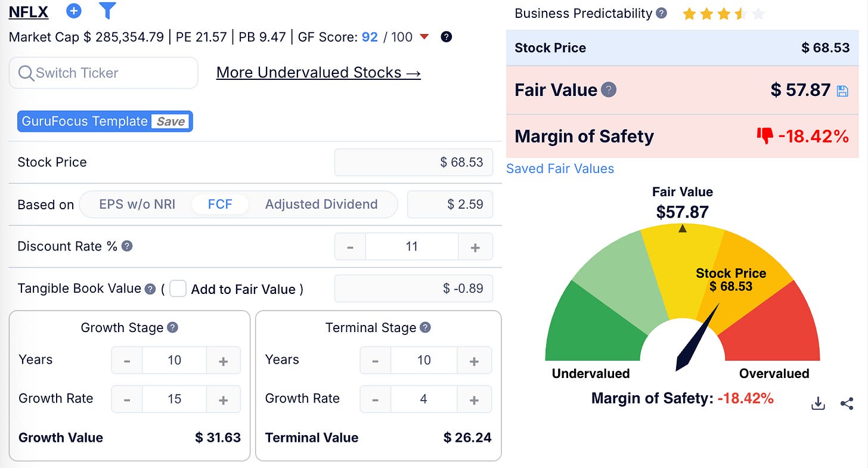This screenshot has height=468, width=868.
Task: Check the Add to Fair Value box
Action: tap(178, 289)
